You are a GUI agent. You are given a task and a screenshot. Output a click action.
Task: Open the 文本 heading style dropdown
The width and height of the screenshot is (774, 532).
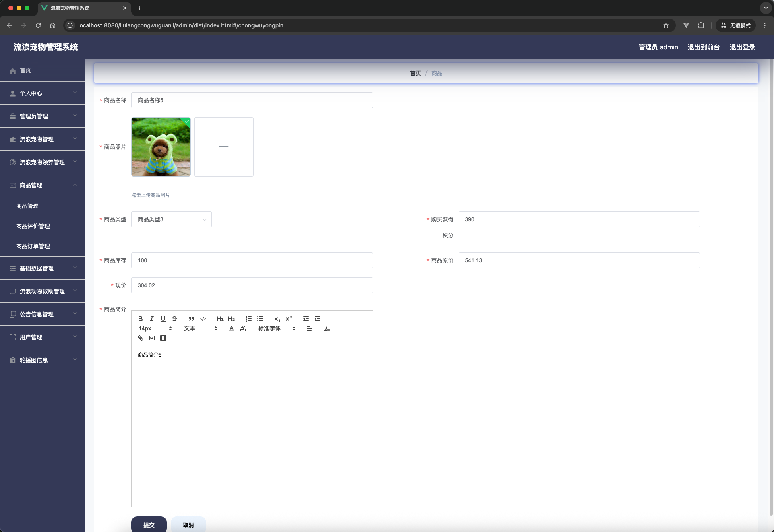click(201, 328)
